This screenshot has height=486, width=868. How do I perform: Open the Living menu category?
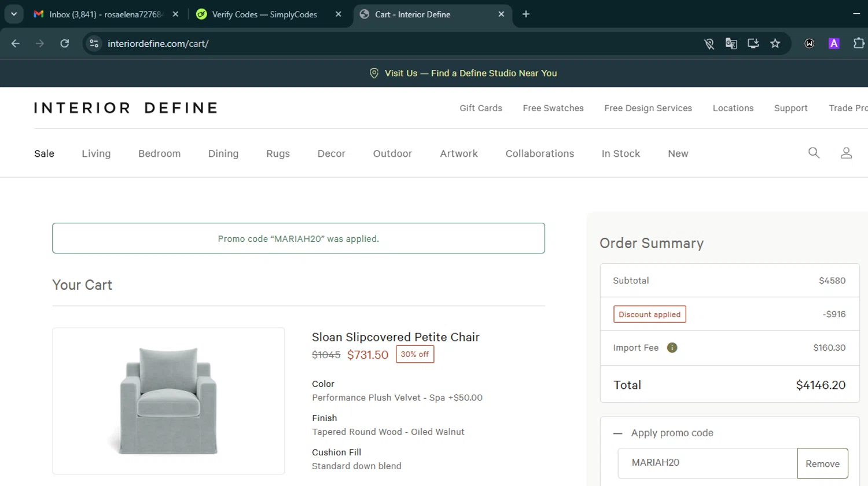[96, 153]
